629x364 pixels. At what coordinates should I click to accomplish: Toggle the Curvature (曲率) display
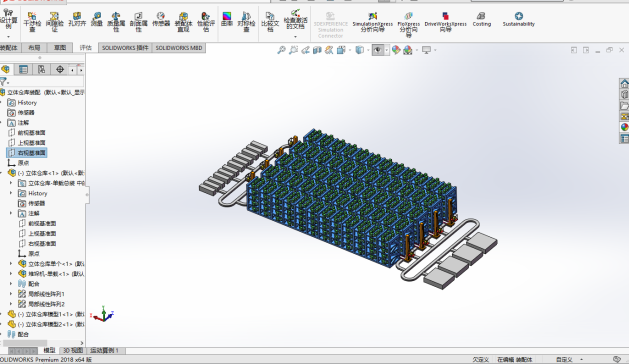(x=227, y=19)
